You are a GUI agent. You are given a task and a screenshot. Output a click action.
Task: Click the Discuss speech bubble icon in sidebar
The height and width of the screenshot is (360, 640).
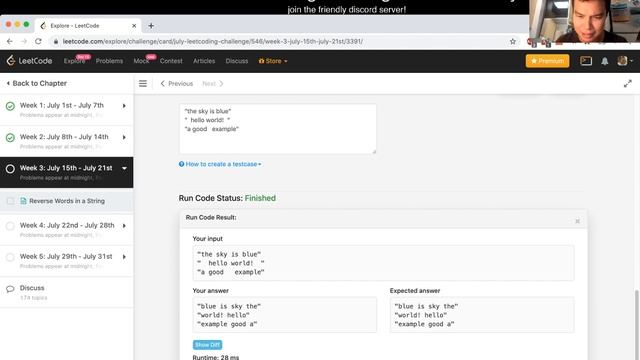10,289
